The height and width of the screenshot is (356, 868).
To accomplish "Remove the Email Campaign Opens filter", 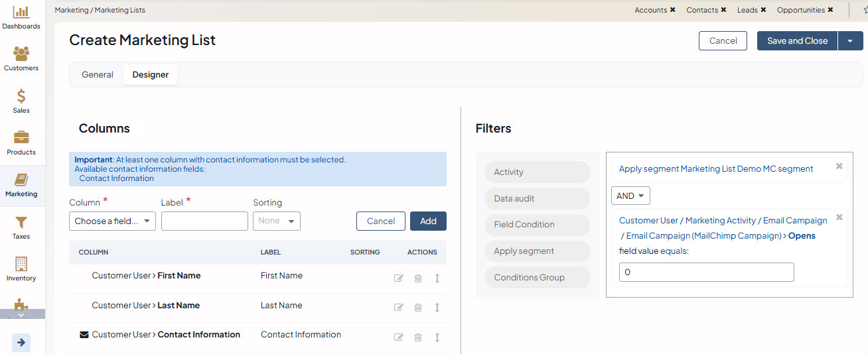I will pyautogui.click(x=839, y=217).
